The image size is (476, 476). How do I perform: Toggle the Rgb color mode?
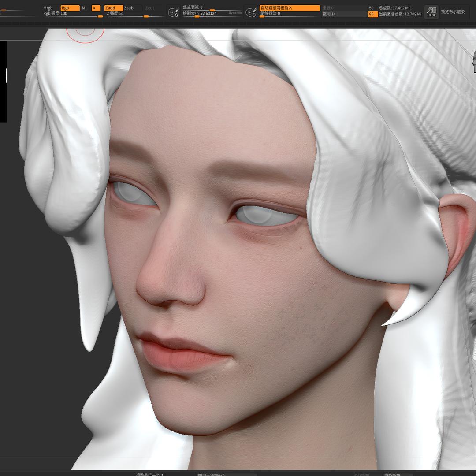[x=70, y=8]
